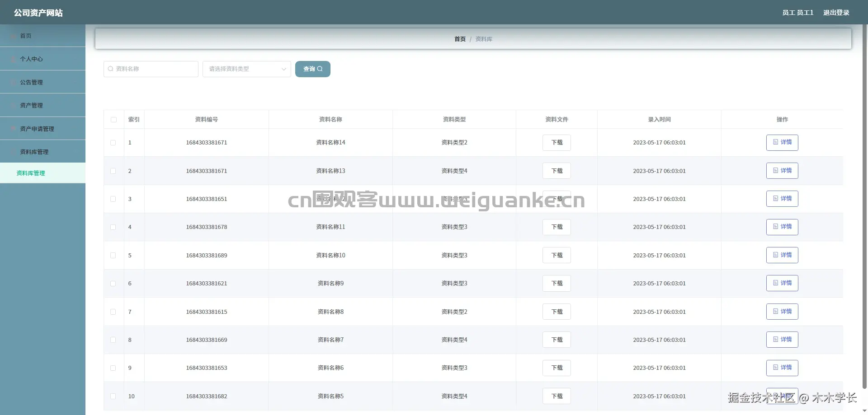Image resolution: width=868 pixels, height=415 pixels.
Task: Click the highlighted 资料库管理 submenu item
Action: pyautogui.click(x=42, y=173)
